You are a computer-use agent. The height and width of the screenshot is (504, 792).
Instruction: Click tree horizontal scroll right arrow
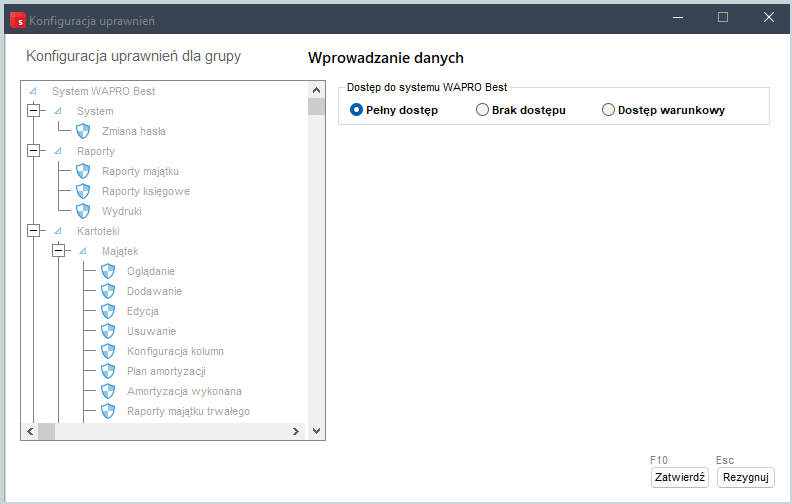(x=296, y=431)
